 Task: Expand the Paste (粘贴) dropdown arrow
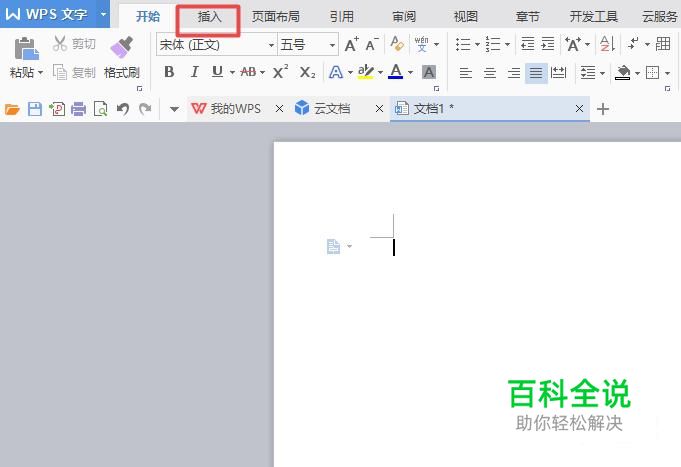click(x=40, y=73)
